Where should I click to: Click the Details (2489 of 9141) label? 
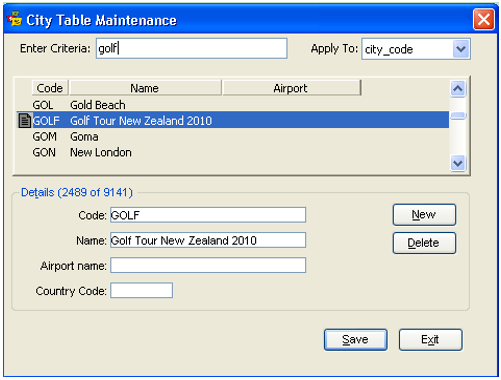coord(77,192)
